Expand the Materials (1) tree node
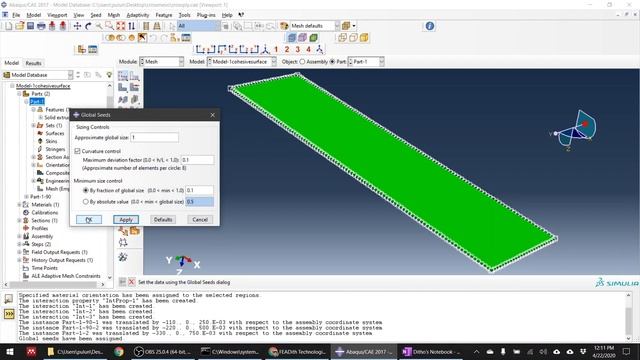640x360 pixels. 19,204
